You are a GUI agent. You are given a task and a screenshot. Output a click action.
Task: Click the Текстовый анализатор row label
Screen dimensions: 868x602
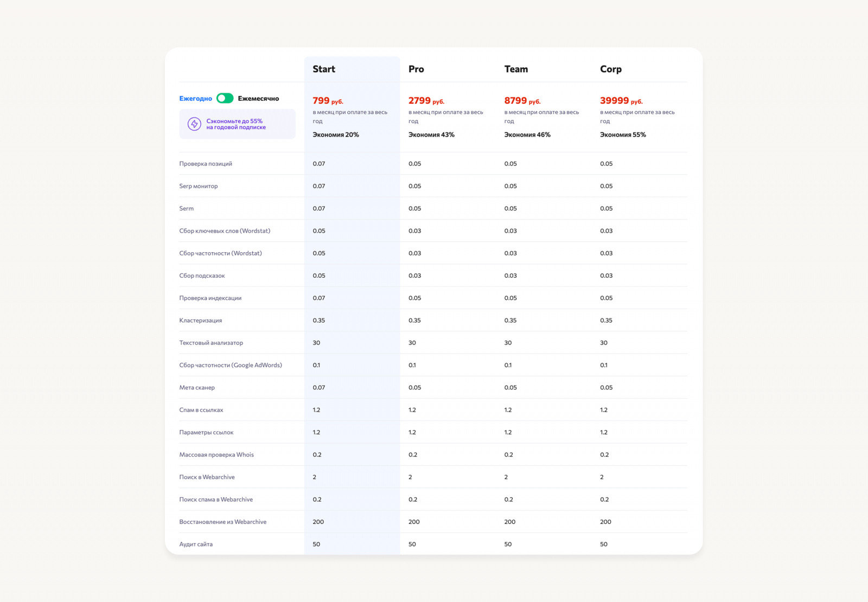[211, 343]
